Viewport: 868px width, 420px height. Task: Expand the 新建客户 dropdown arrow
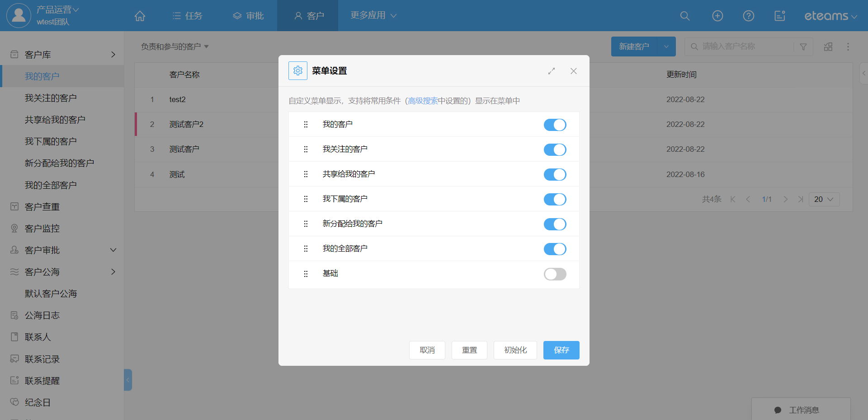(x=666, y=47)
